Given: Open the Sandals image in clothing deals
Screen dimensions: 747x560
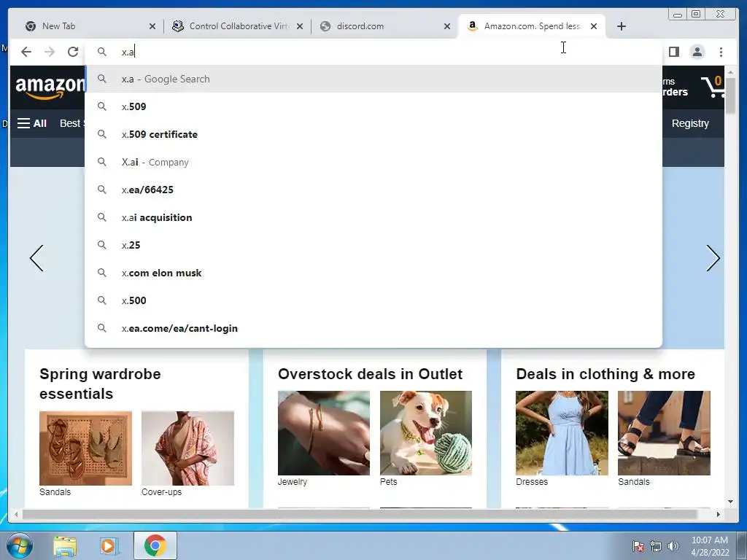Looking at the screenshot, I should click(x=664, y=433).
